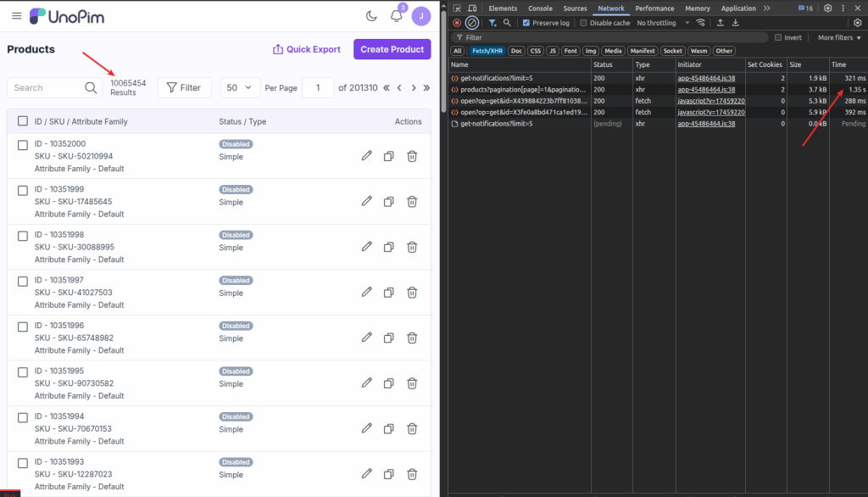Delete product ID 10352000
Image resolution: width=868 pixels, height=497 pixels.
[x=412, y=156]
